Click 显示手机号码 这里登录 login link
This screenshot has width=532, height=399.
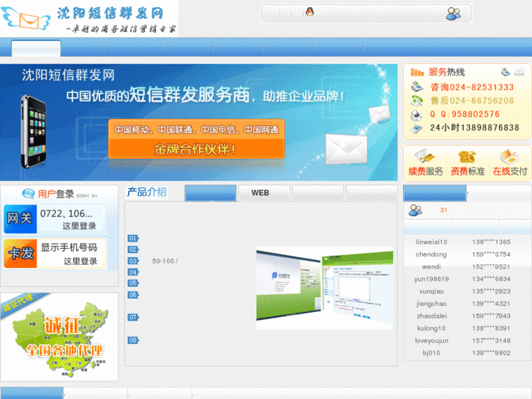tap(71, 253)
